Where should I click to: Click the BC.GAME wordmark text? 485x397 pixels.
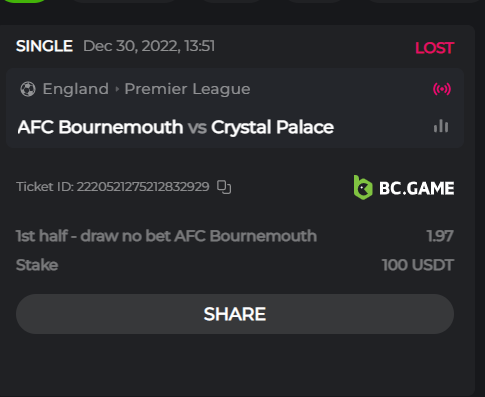click(417, 188)
